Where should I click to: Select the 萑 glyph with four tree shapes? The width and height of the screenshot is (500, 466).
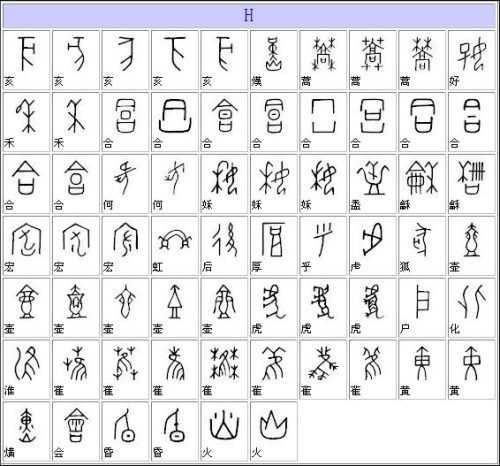pyautogui.click(x=225, y=364)
